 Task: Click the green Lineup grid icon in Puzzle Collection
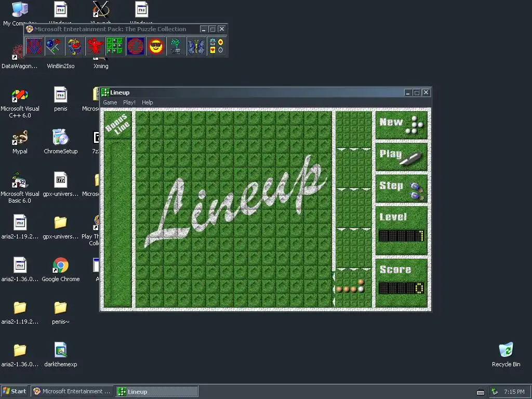pyautogui.click(x=115, y=46)
